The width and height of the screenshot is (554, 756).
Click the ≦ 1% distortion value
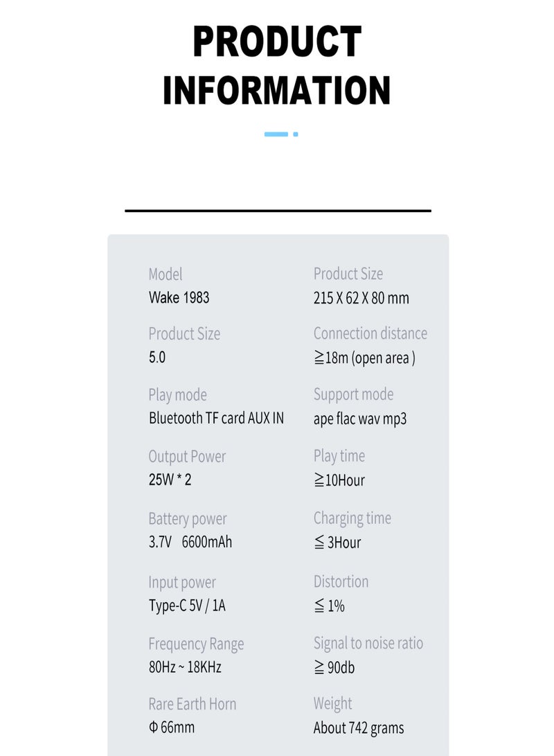coord(329,606)
